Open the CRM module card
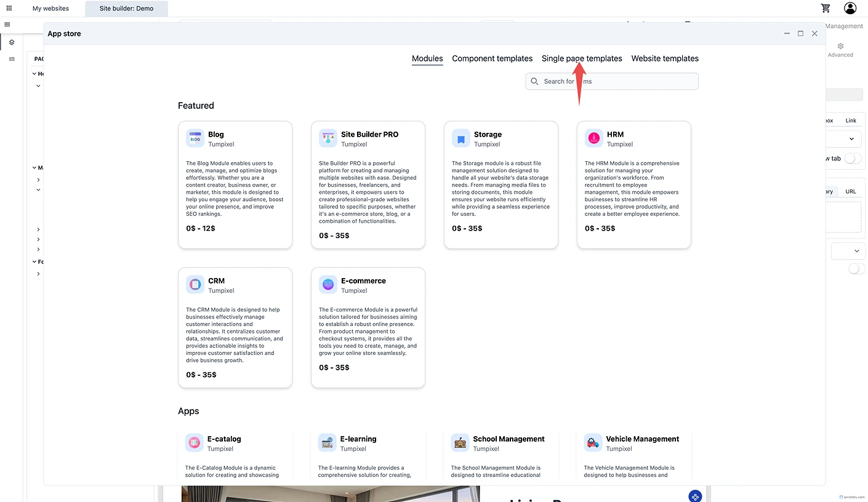Image resolution: width=868 pixels, height=502 pixels. pos(235,327)
